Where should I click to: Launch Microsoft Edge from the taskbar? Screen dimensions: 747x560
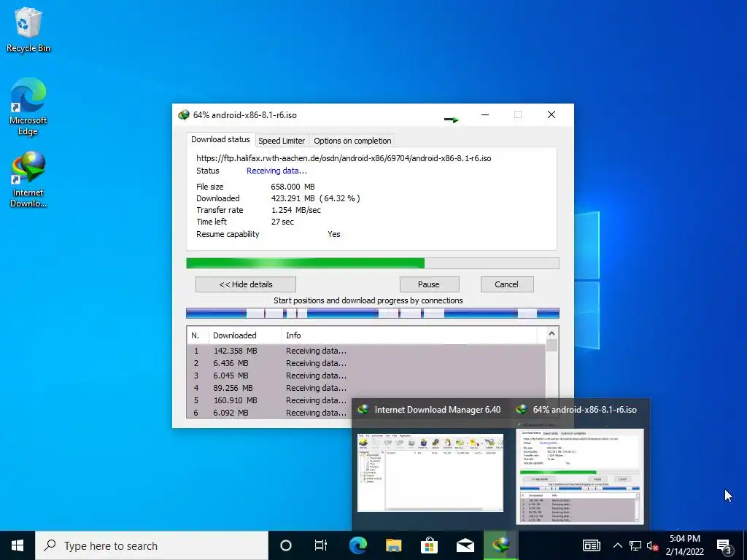pyautogui.click(x=357, y=545)
